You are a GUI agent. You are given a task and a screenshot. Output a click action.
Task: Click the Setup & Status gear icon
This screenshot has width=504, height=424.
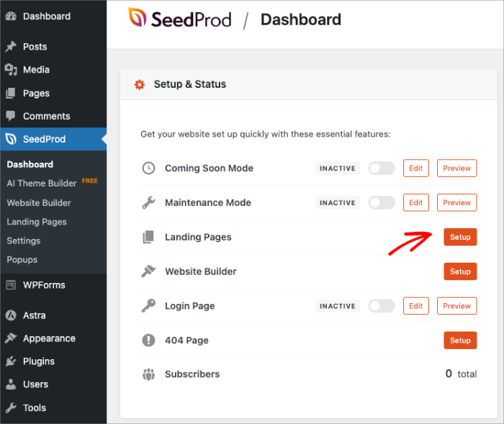pos(140,84)
